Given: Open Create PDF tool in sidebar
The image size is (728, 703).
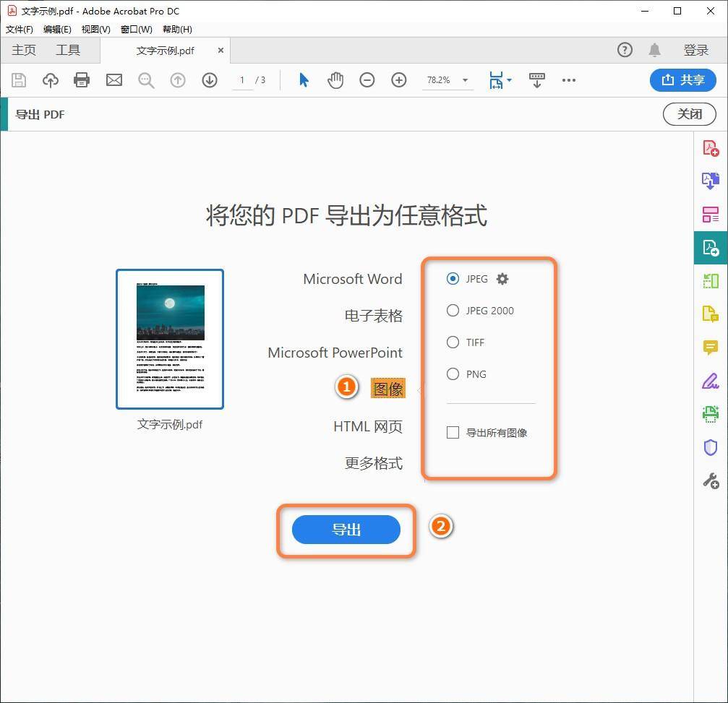Looking at the screenshot, I should [x=711, y=148].
